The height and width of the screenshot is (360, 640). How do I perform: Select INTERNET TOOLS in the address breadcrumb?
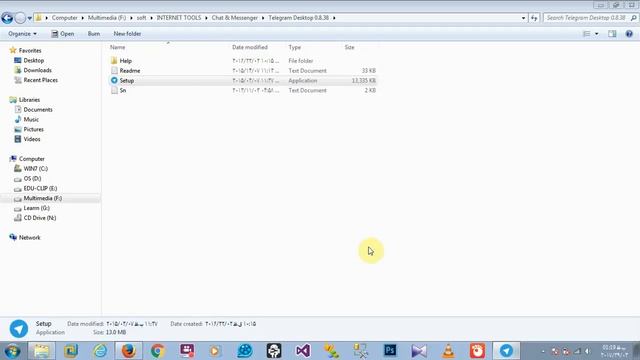pyautogui.click(x=179, y=18)
